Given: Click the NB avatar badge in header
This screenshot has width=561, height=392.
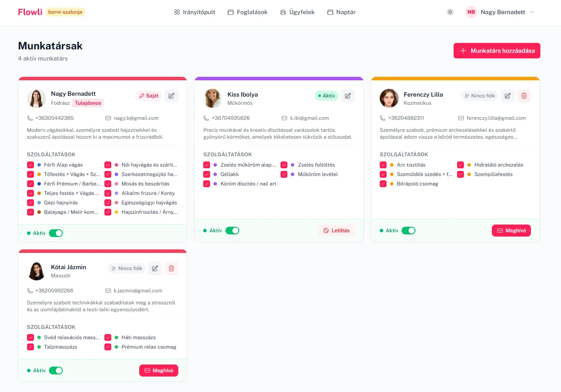Looking at the screenshot, I should 471,12.
